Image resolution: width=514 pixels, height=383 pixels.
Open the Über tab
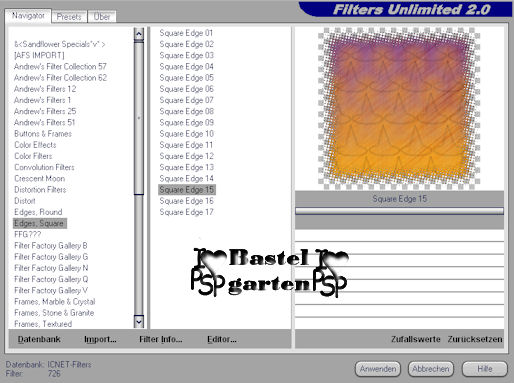click(x=102, y=17)
